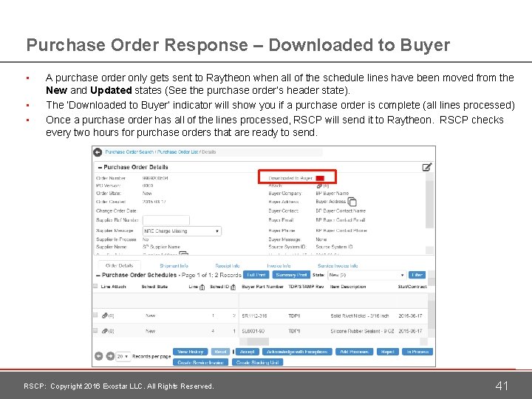The width and height of the screenshot is (532, 399).
Task: Follow the Purchase Order Search breadcrumb link
Action: (129, 152)
